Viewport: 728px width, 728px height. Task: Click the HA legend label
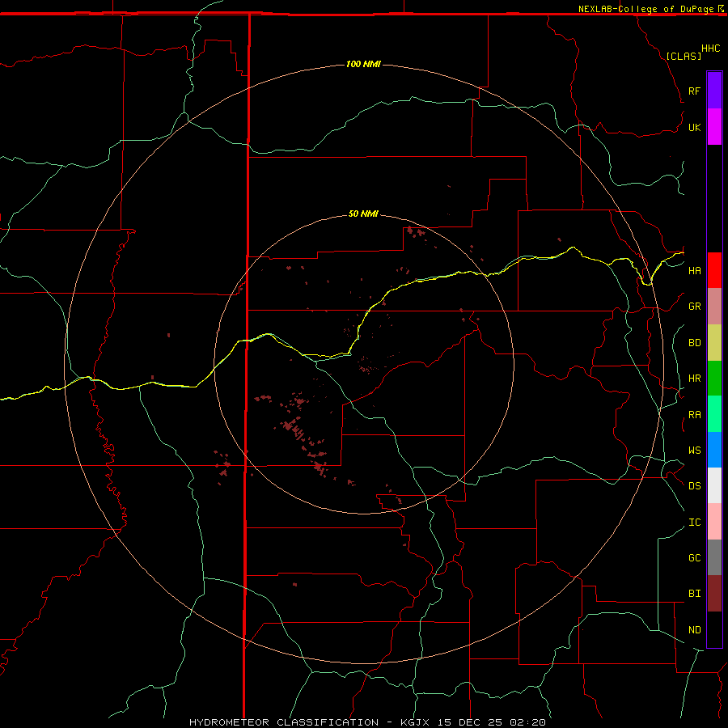(x=694, y=270)
